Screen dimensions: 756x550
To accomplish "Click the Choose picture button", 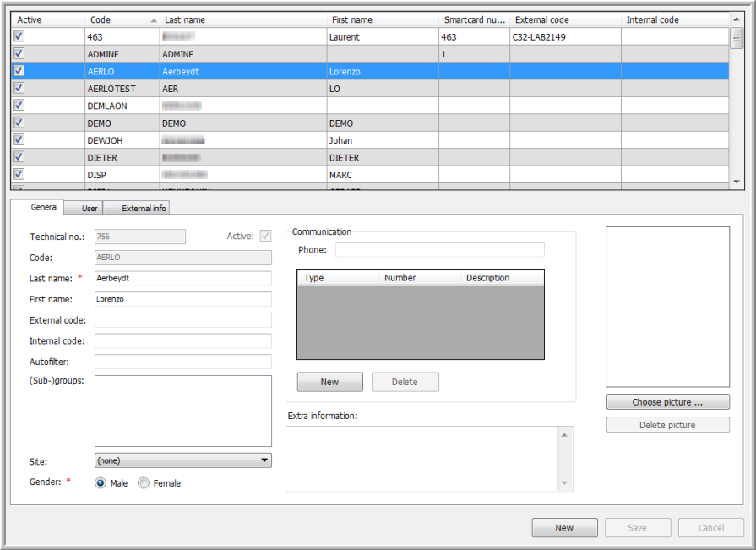I will [x=667, y=402].
